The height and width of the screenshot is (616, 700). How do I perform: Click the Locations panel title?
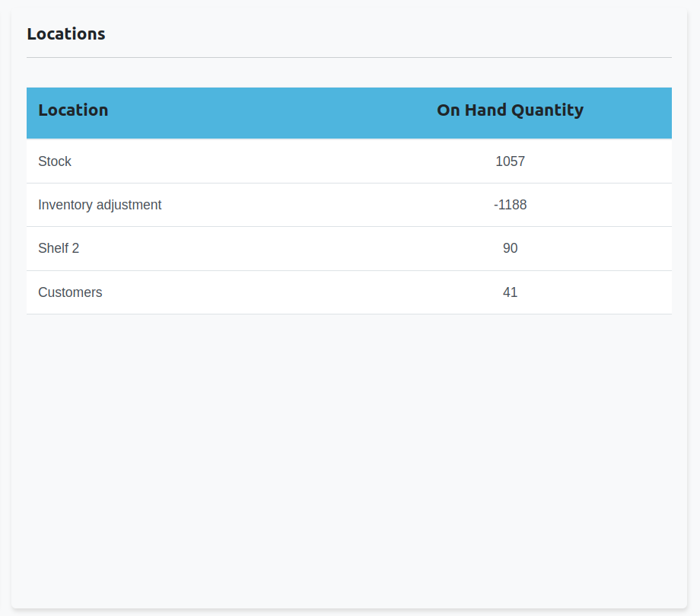coord(66,34)
